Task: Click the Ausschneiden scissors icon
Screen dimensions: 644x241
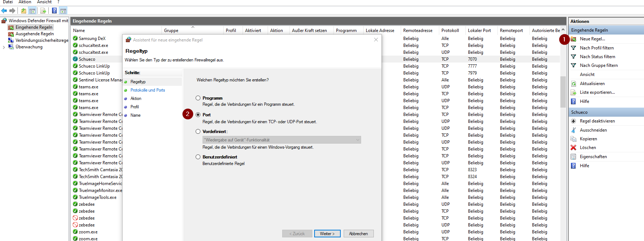Action: (x=573, y=130)
